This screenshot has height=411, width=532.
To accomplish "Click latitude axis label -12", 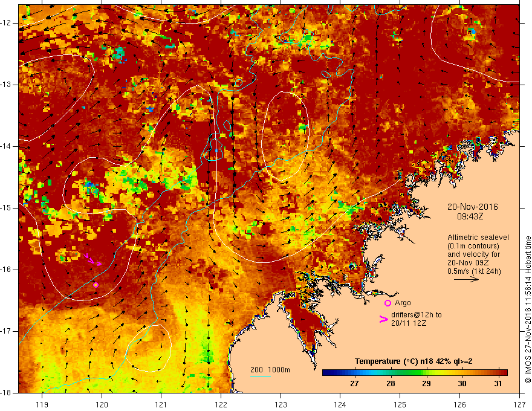I will [x=6, y=23].
